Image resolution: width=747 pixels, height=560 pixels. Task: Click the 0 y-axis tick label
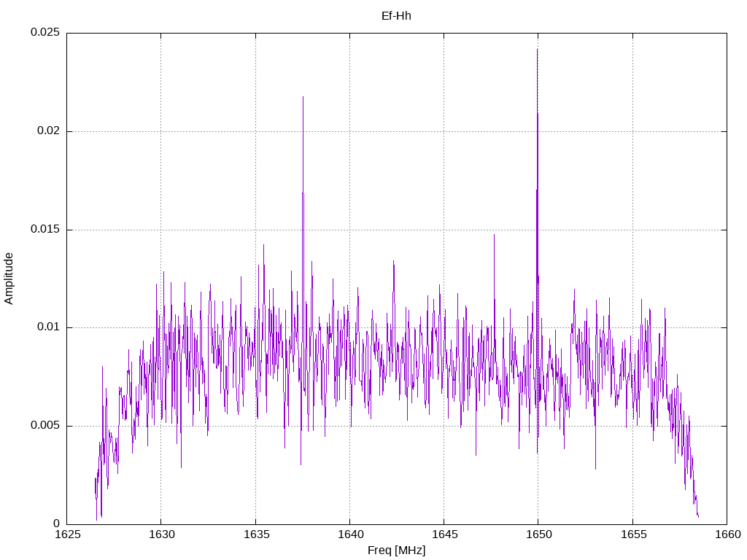[56, 524]
